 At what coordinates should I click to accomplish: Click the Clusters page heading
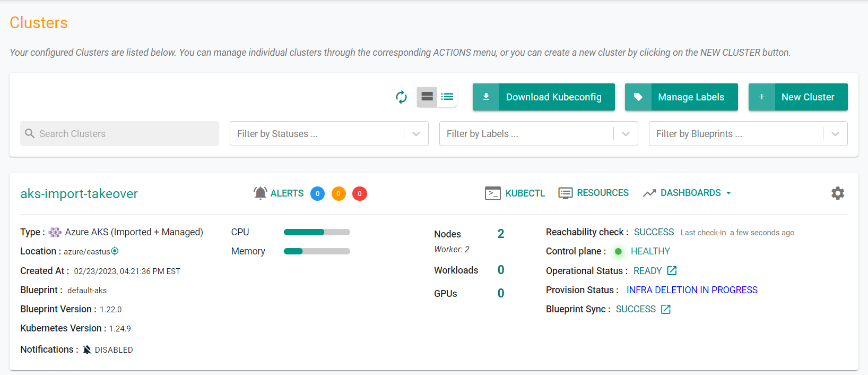coord(39,23)
